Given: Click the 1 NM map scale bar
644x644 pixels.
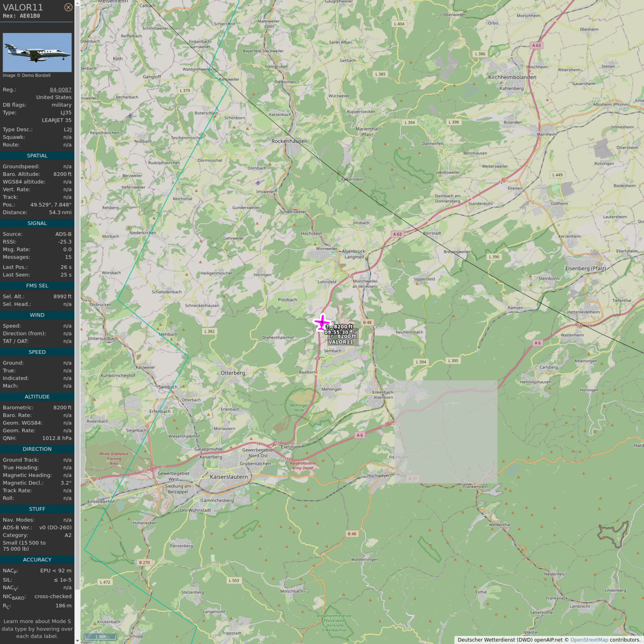Looking at the screenshot, I should point(100,637).
